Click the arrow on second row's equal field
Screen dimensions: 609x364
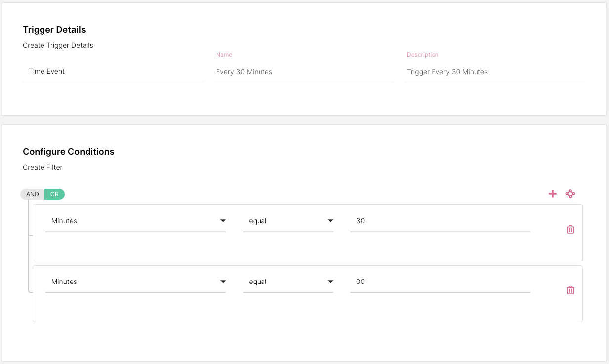click(x=330, y=282)
